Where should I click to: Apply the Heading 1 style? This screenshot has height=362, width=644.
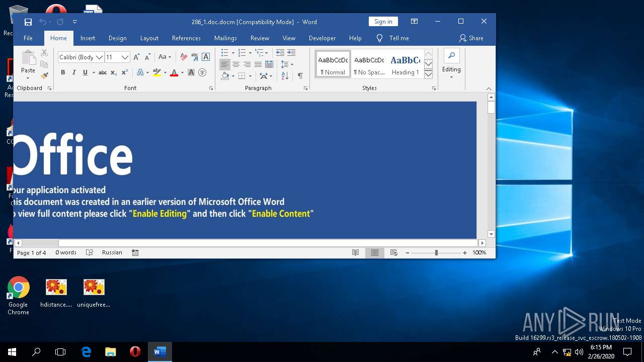405,64
